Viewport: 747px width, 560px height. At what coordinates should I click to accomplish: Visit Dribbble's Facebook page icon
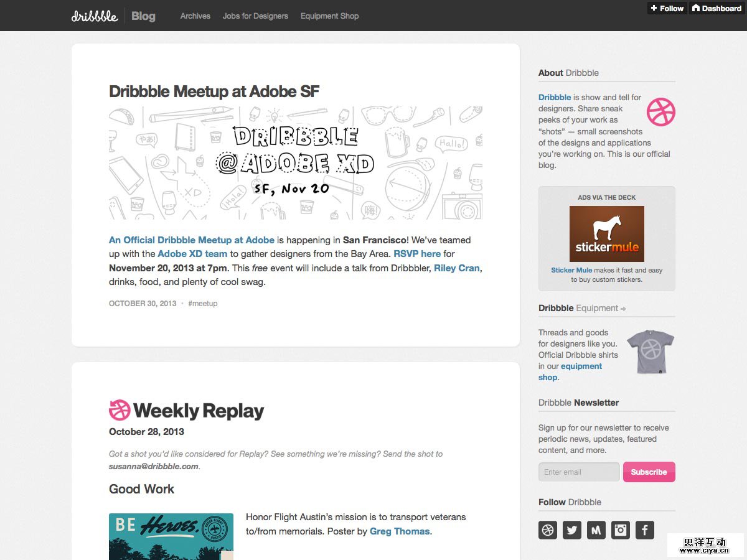tap(644, 530)
